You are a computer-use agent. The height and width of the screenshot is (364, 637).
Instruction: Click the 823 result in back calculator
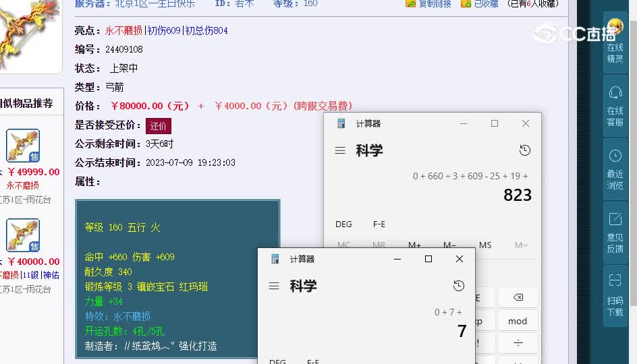coord(518,195)
